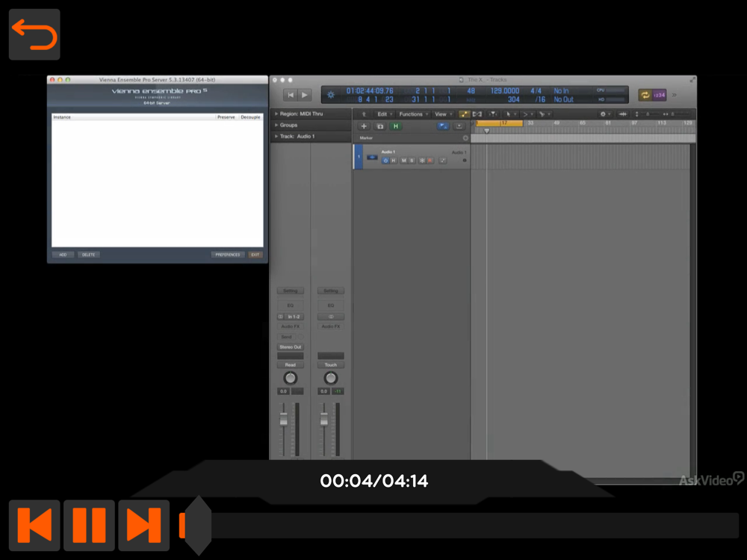Click the duplicate track button

point(379,126)
